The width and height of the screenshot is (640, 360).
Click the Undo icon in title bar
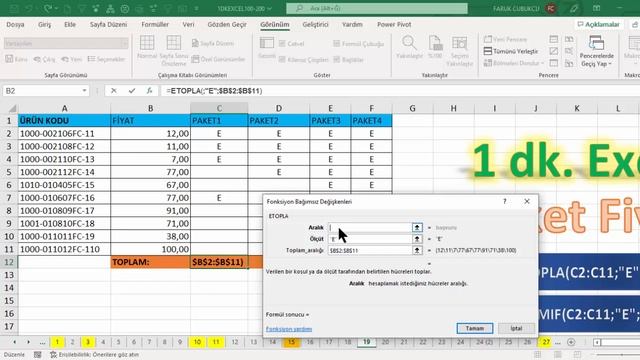(29, 8)
